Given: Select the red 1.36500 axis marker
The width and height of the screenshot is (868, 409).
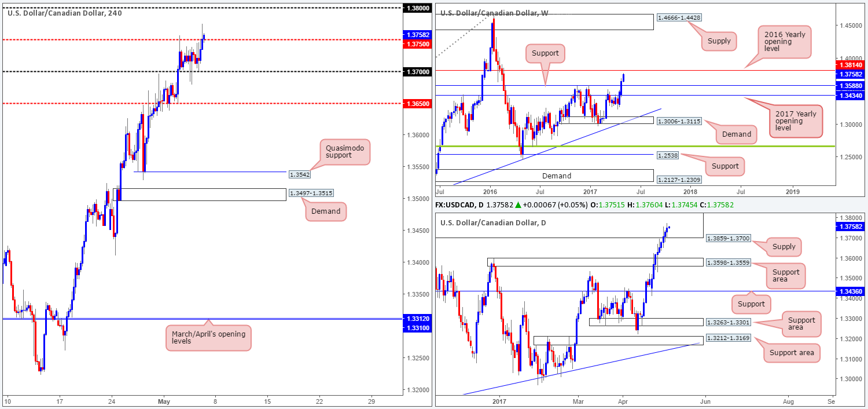Looking at the screenshot, I should [x=418, y=103].
